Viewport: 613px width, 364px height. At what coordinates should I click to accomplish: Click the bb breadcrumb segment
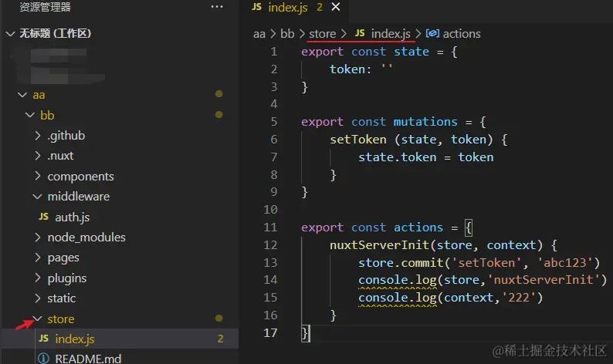coord(287,34)
